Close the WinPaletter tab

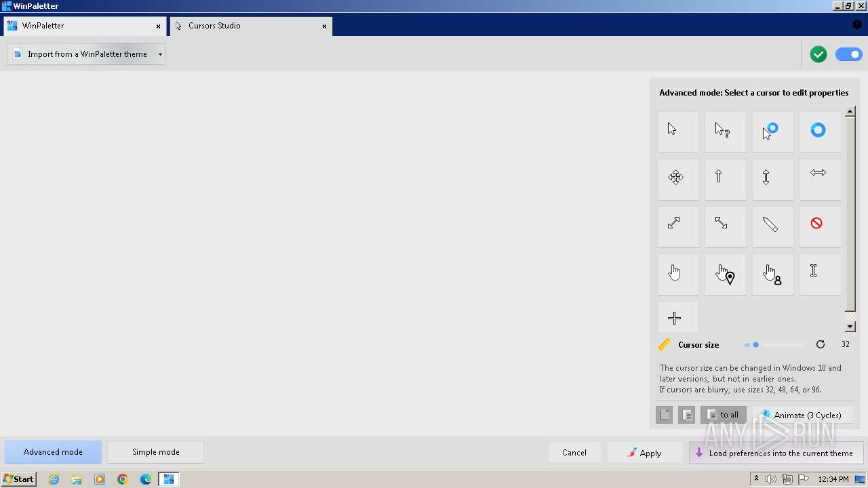click(158, 26)
